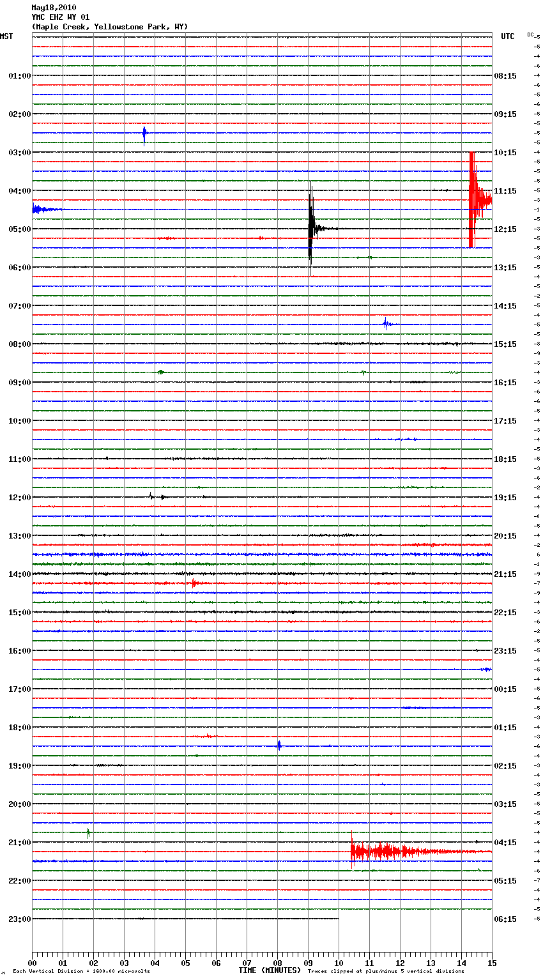This screenshot has width=543, height=980.
Task: Select the 05:00 MST time label
Action: (19, 229)
